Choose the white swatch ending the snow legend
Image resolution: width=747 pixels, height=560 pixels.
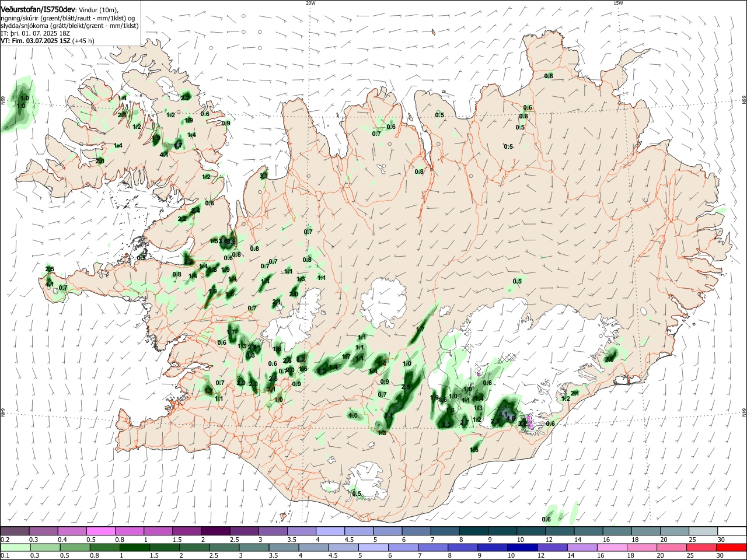[731, 531]
